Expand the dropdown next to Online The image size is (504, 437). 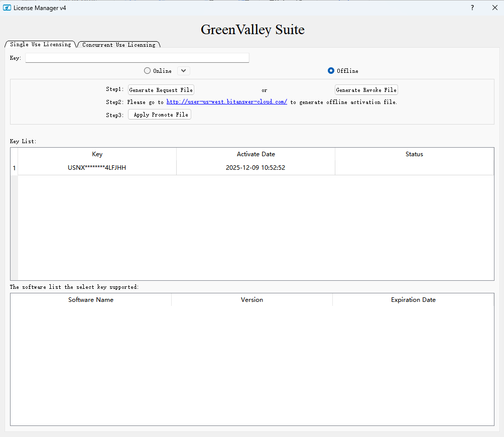pos(184,71)
